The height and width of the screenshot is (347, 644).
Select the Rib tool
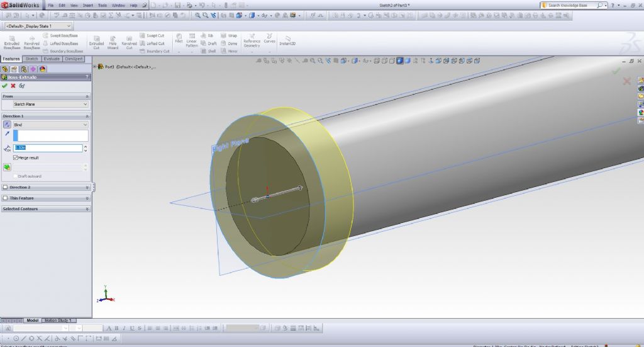click(x=208, y=36)
